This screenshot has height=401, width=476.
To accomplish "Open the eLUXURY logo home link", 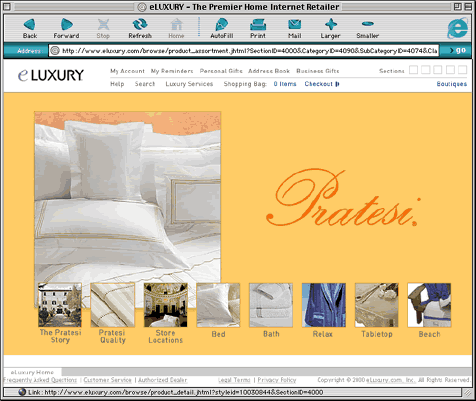I will [x=51, y=75].
